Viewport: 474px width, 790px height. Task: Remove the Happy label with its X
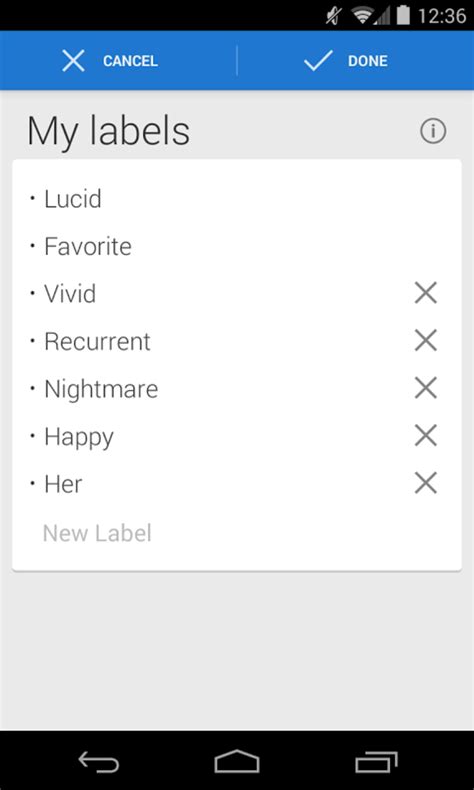pyautogui.click(x=426, y=436)
